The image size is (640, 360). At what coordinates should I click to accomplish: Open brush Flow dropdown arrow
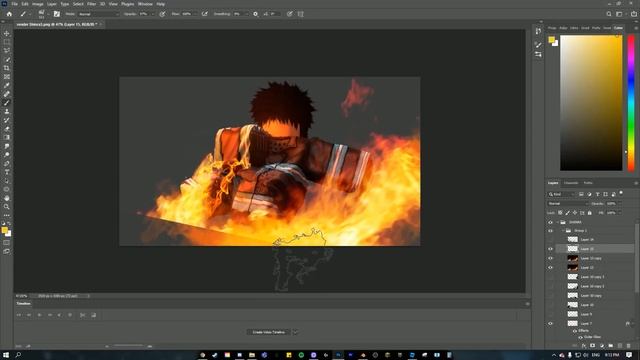pos(196,14)
